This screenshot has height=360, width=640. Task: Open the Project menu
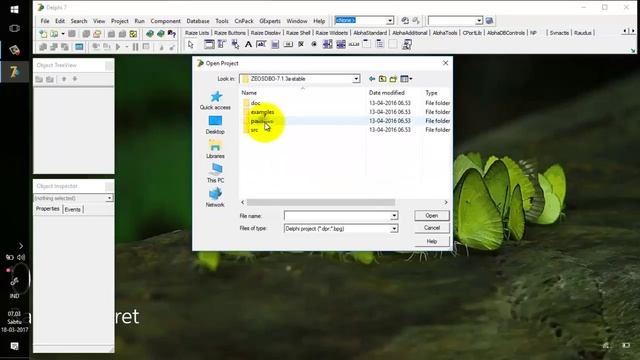coord(120,21)
